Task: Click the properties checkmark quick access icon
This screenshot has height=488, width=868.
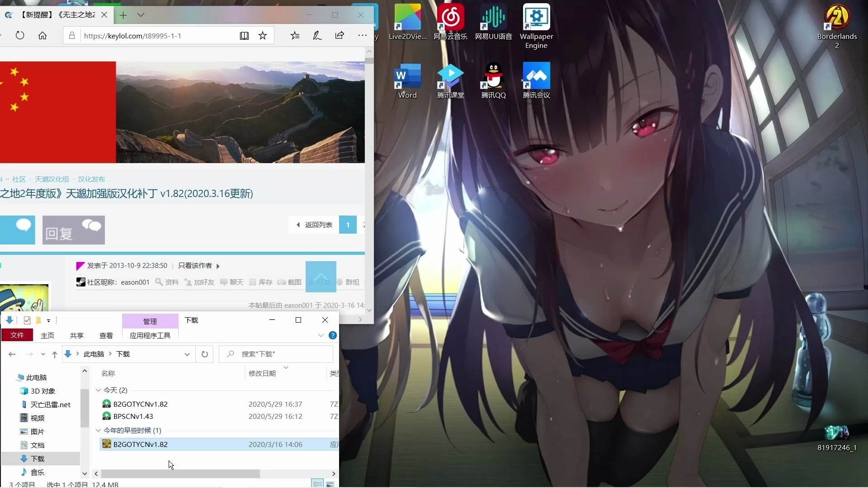Action: point(27,320)
